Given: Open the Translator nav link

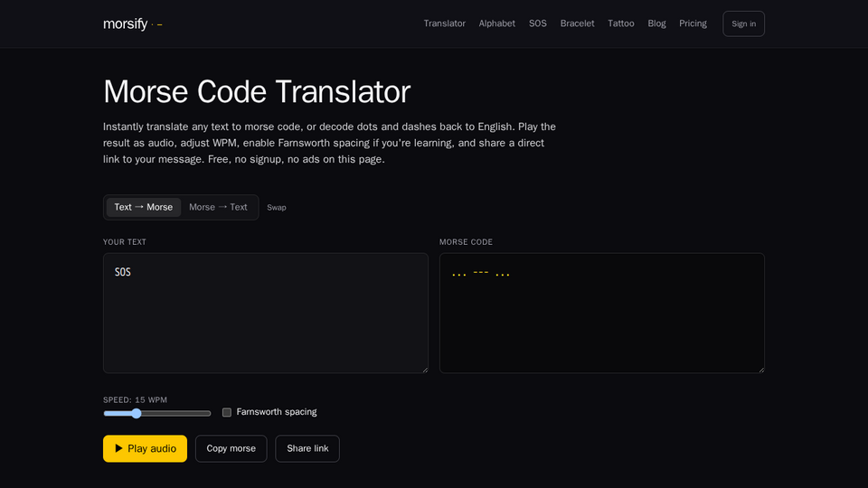Looking at the screenshot, I should point(445,23).
